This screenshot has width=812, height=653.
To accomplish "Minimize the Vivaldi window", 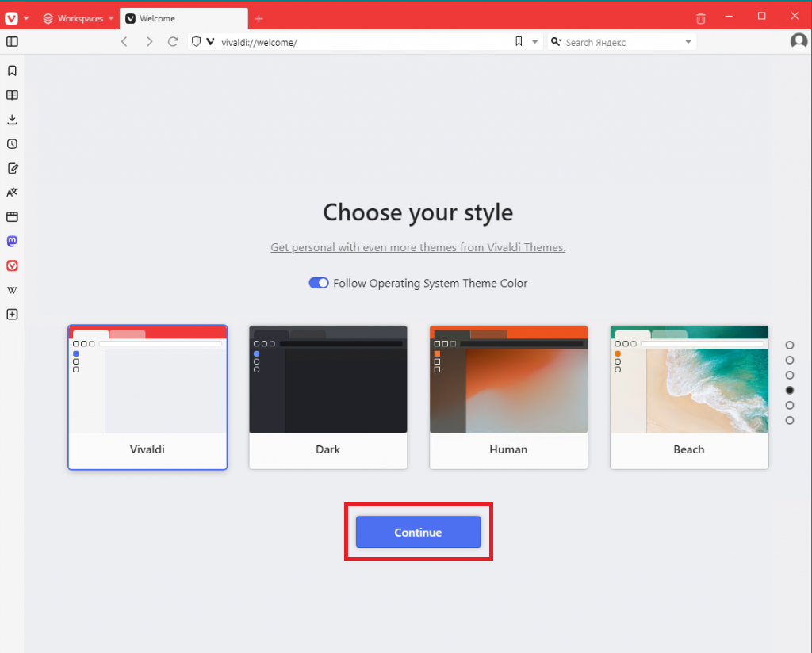I will click(x=729, y=16).
